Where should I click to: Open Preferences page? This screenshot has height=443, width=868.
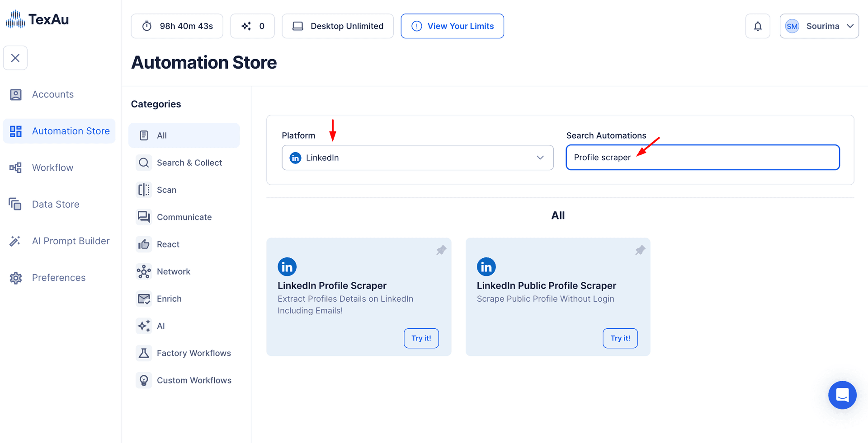click(x=59, y=277)
